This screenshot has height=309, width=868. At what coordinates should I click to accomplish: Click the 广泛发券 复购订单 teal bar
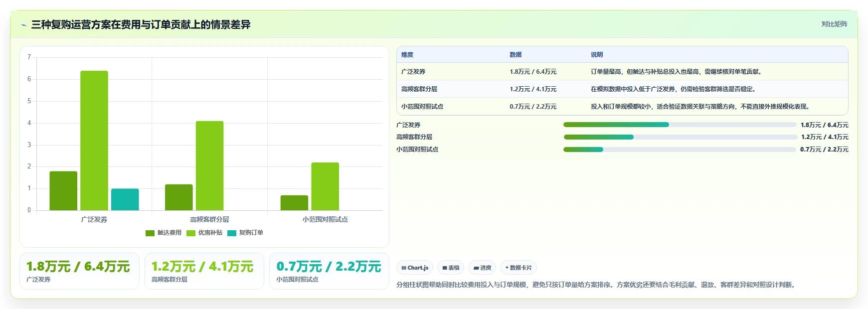pos(125,199)
